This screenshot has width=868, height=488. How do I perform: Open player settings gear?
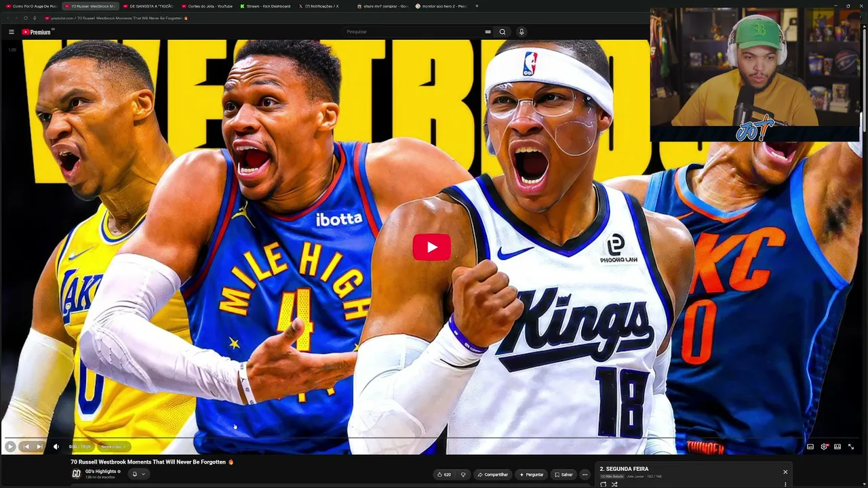click(824, 447)
